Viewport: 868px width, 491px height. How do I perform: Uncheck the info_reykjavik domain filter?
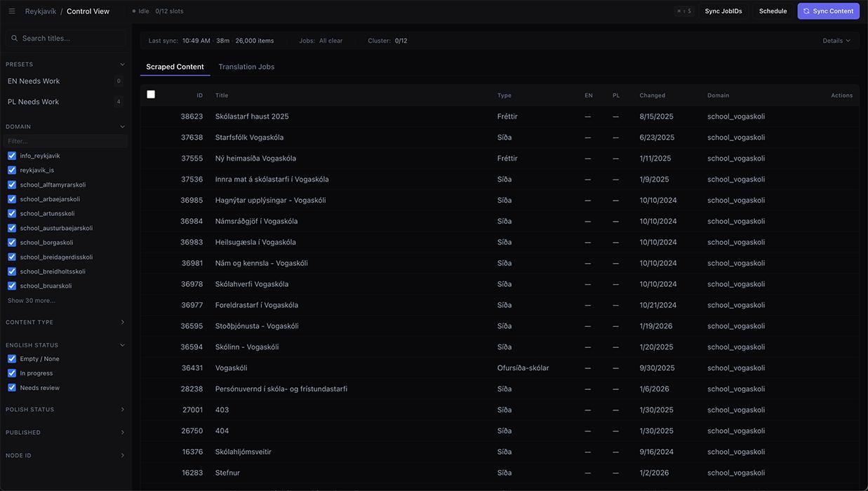pyautogui.click(x=12, y=156)
